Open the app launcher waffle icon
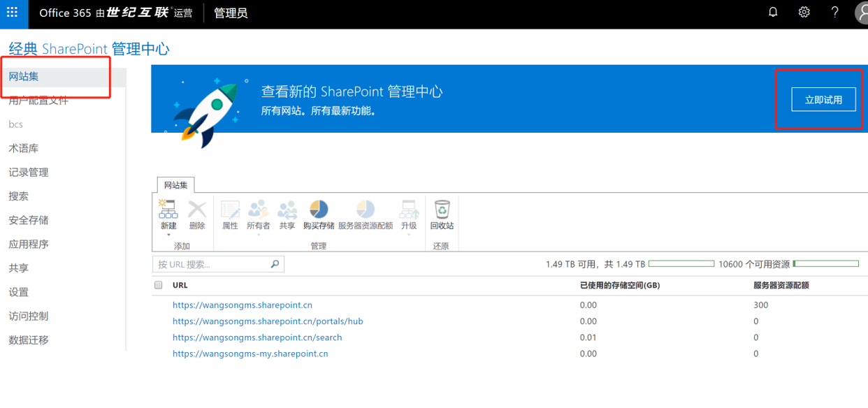Viewport: 868px width, 408px height. 12,13
